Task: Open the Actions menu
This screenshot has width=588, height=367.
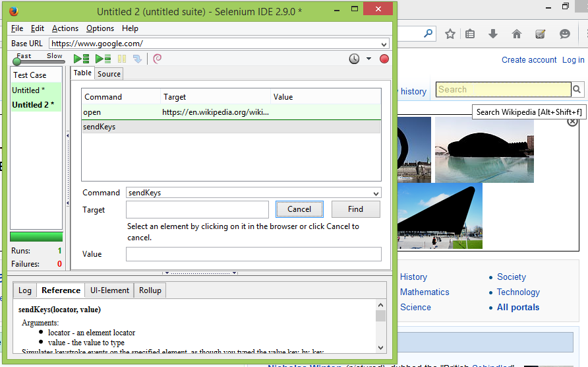Action: [65, 28]
